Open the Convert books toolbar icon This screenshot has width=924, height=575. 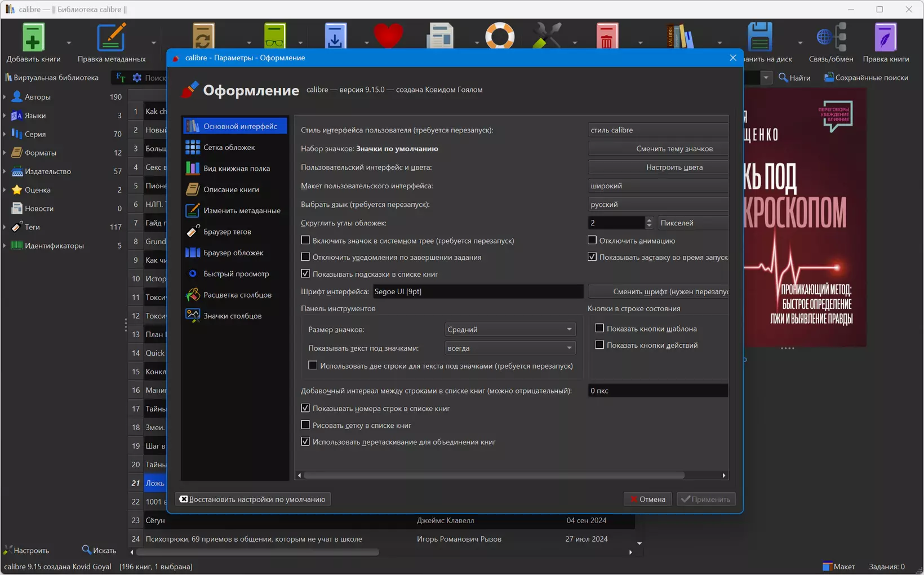tap(203, 36)
